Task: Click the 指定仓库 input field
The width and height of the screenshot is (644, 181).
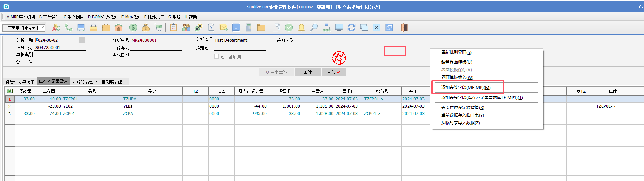Action: [239, 48]
